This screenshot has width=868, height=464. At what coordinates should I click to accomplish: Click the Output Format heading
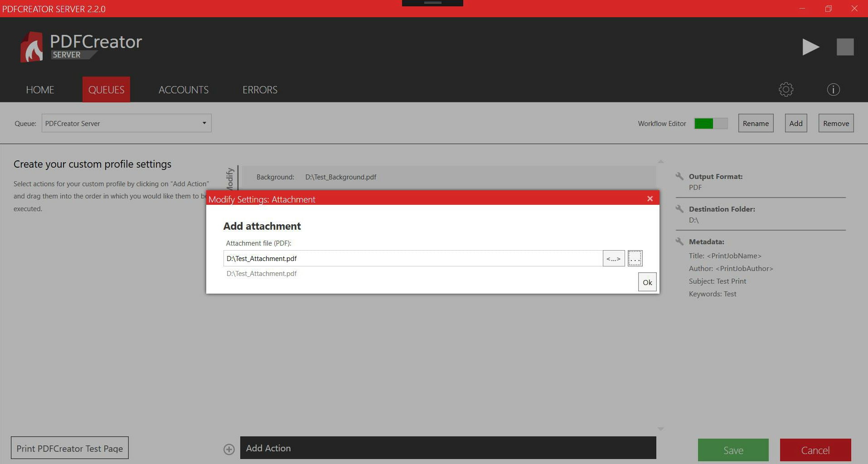[715, 176]
